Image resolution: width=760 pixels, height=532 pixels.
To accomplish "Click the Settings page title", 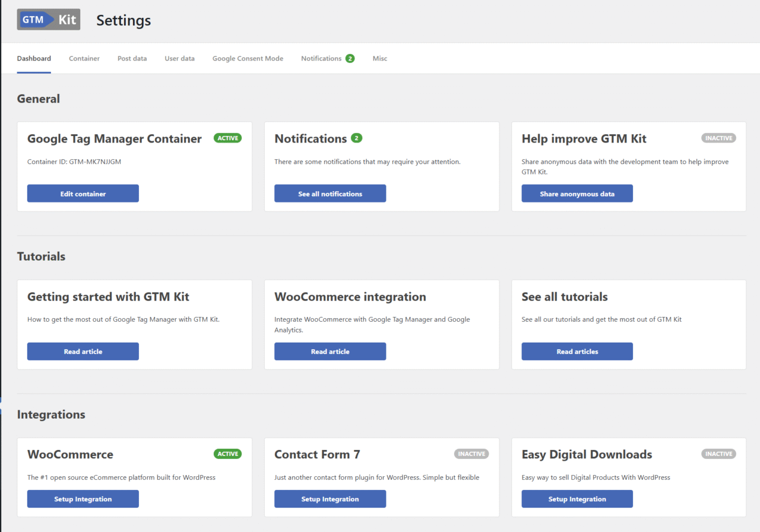I will (123, 20).
